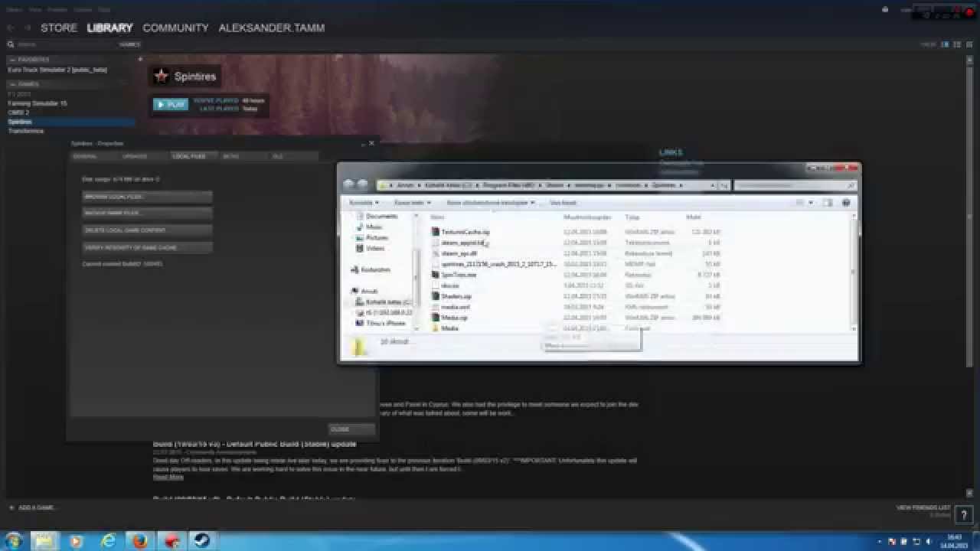980x551 pixels.
Task: Open the Steam STORE section
Action: click(59, 28)
